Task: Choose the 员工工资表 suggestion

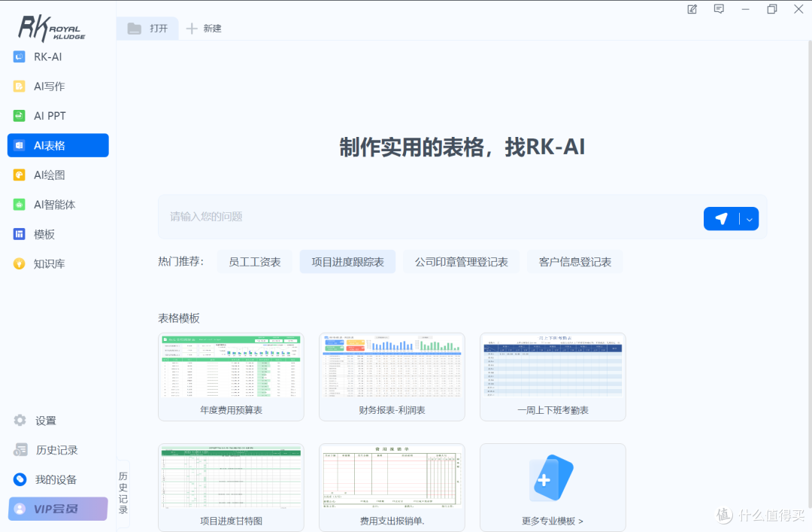Action: click(x=255, y=262)
